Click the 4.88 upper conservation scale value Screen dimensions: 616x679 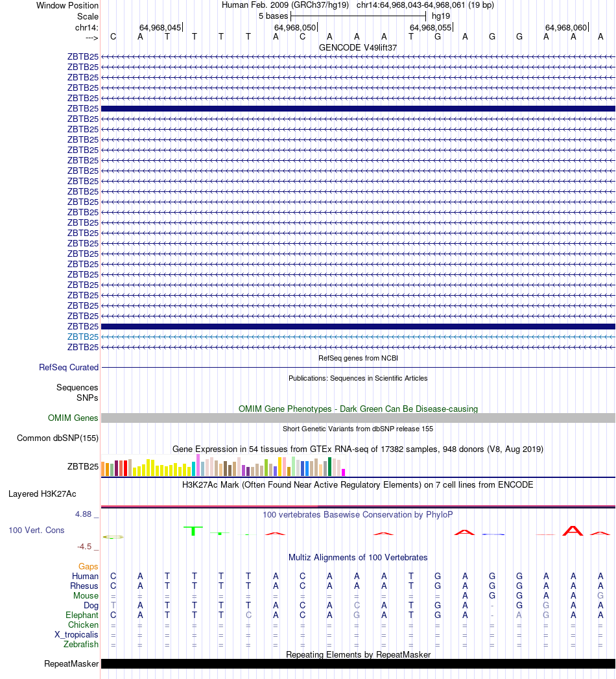pyautogui.click(x=83, y=514)
